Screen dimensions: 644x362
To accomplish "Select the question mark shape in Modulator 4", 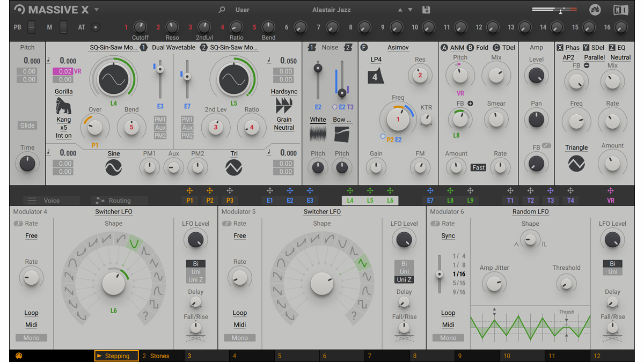I will (x=145, y=317).
